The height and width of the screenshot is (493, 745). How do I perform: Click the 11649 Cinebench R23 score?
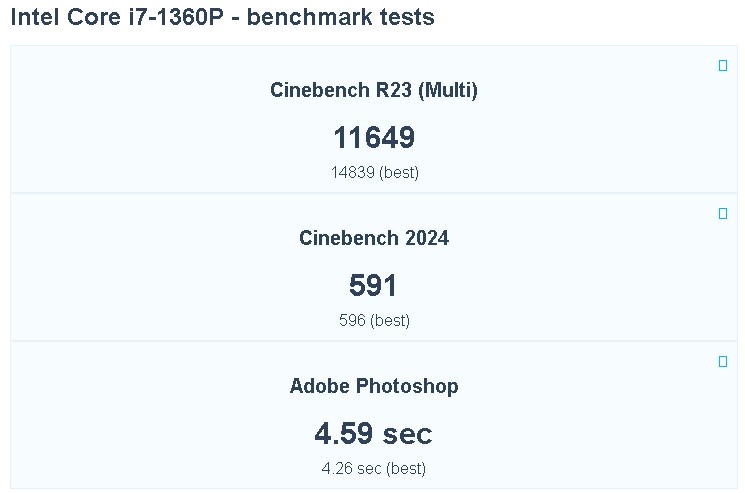pyautogui.click(x=374, y=138)
